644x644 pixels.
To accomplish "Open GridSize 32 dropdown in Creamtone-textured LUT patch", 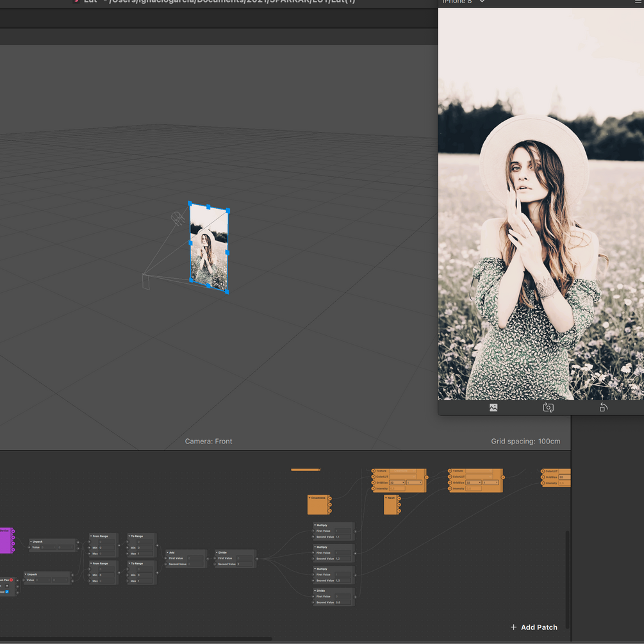I will click(x=397, y=483).
